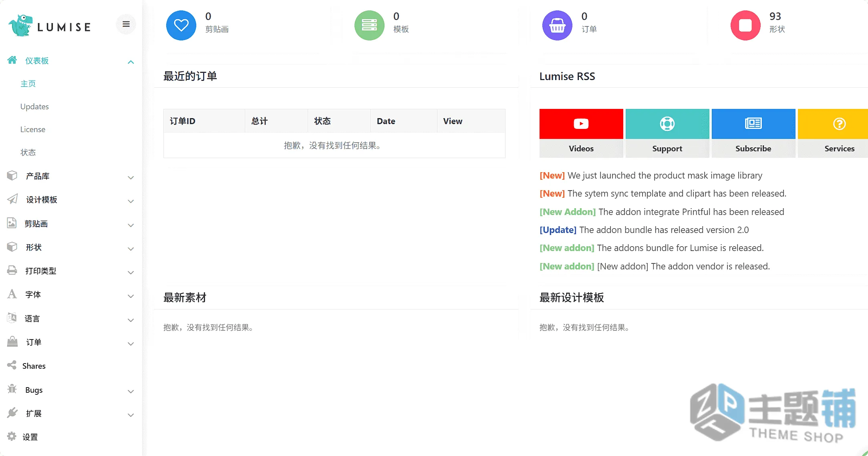Image resolution: width=868 pixels, height=456 pixels.
Task: Expand the 形状 menu chevron
Action: (x=131, y=249)
